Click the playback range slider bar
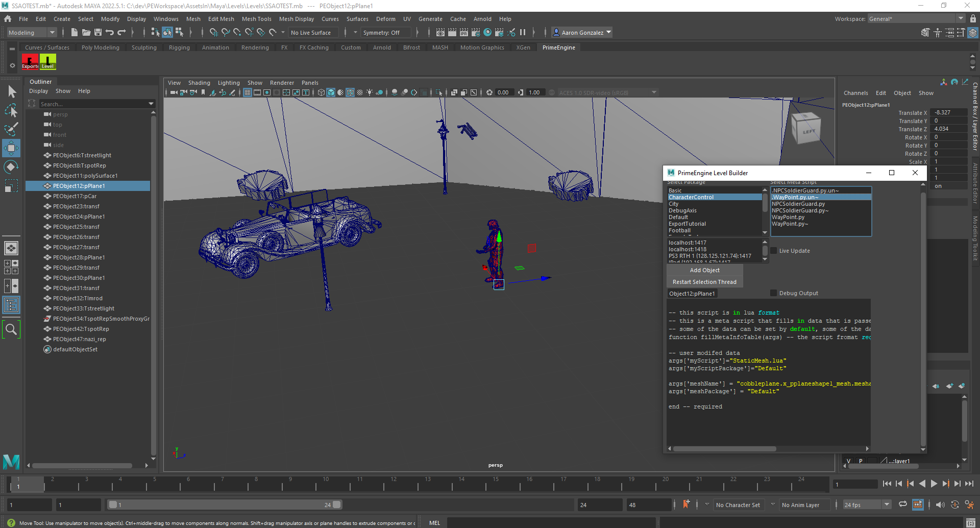Image resolution: width=980 pixels, height=528 pixels. pyautogui.click(x=225, y=505)
